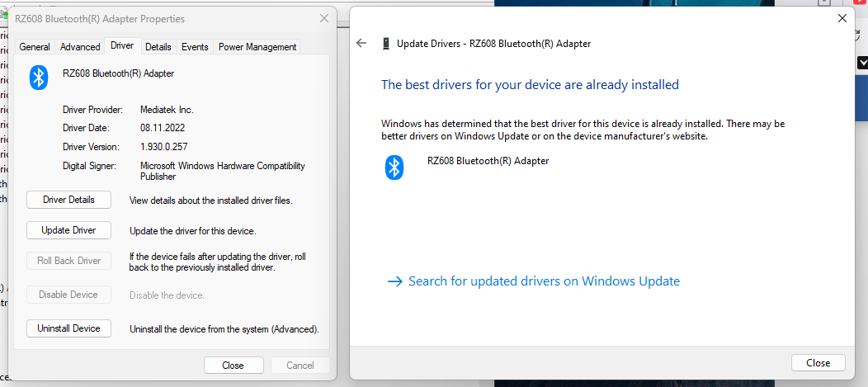The image size is (868, 387).
Task: Click the Driver Details button
Action: (68, 200)
